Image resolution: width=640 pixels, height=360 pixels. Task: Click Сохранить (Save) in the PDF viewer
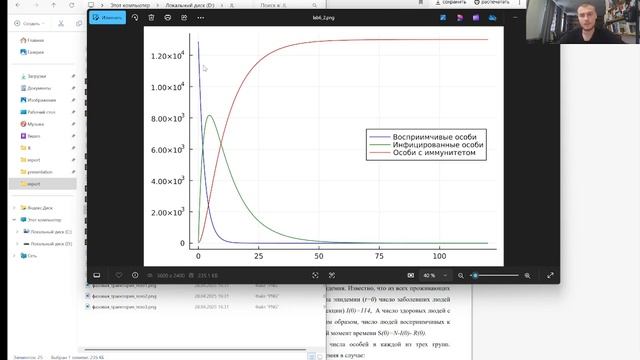click(451, 2)
